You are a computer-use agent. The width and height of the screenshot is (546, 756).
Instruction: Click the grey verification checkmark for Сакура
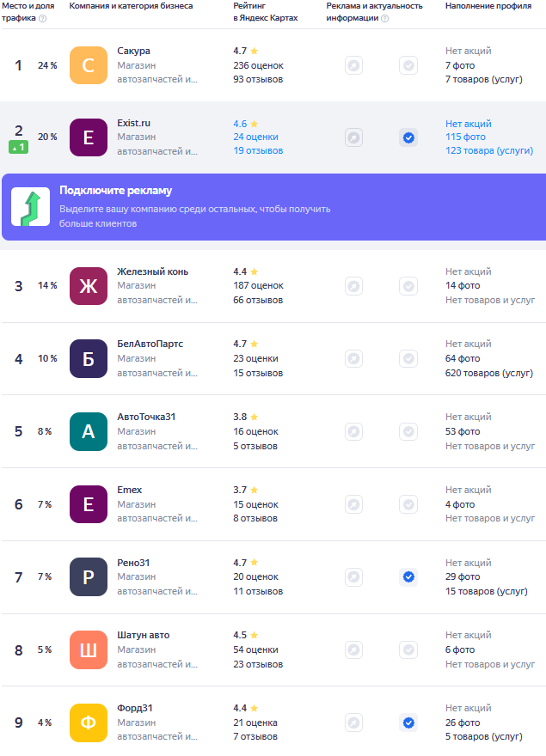pyautogui.click(x=408, y=65)
